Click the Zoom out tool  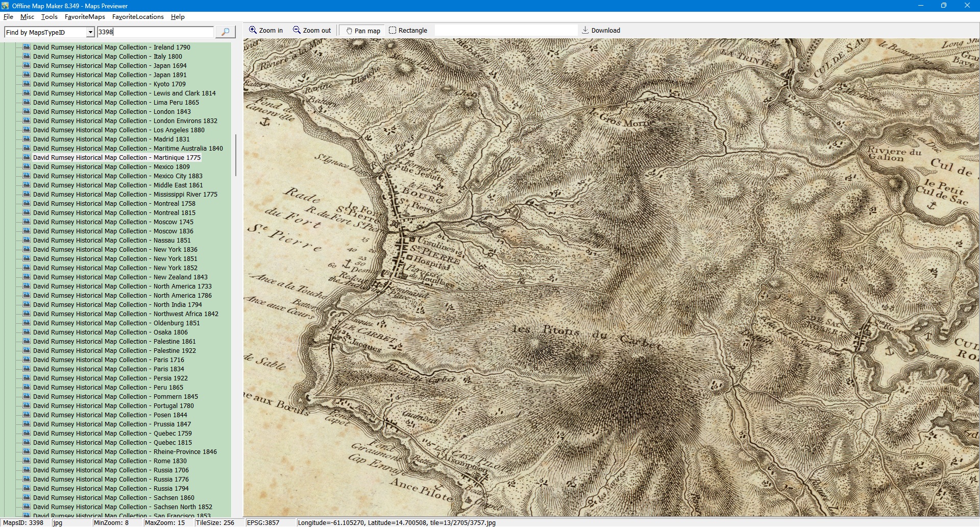[311, 31]
